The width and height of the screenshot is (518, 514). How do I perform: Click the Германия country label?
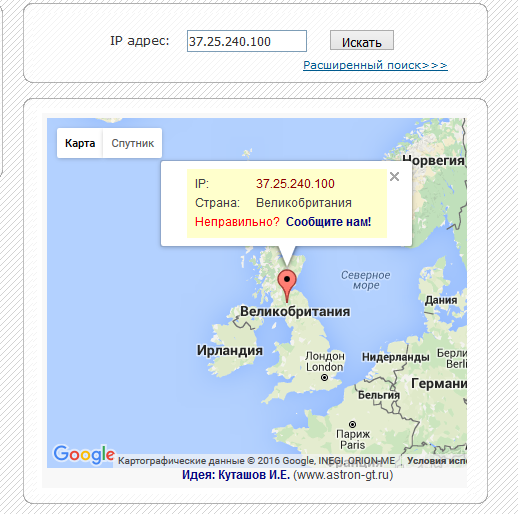click(439, 383)
